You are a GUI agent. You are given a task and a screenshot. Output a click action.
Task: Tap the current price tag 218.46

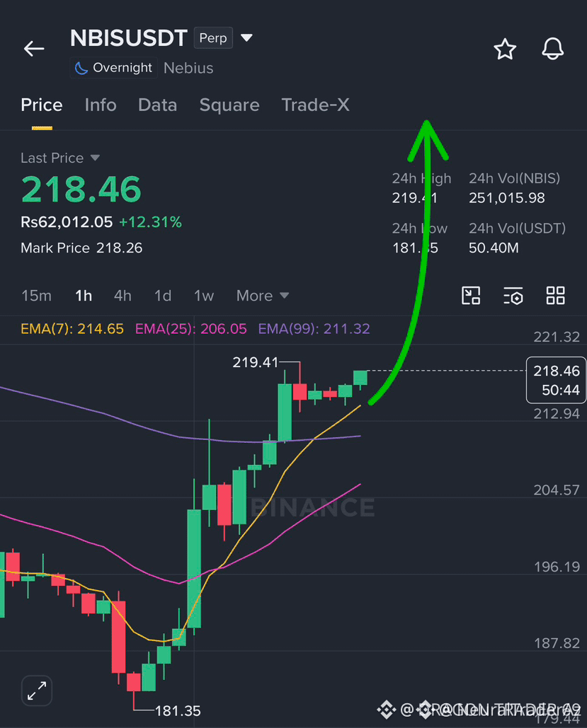tap(556, 380)
